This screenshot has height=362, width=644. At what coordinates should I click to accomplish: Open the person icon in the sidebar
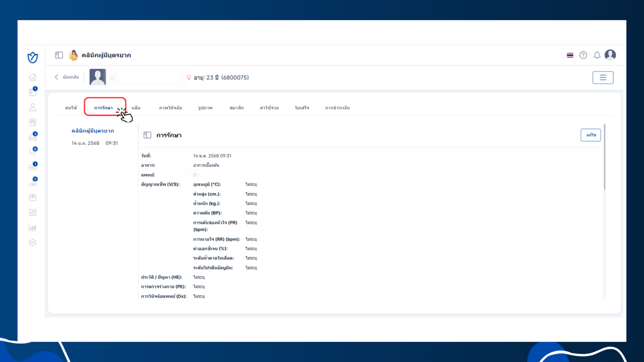tap(33, 107)
